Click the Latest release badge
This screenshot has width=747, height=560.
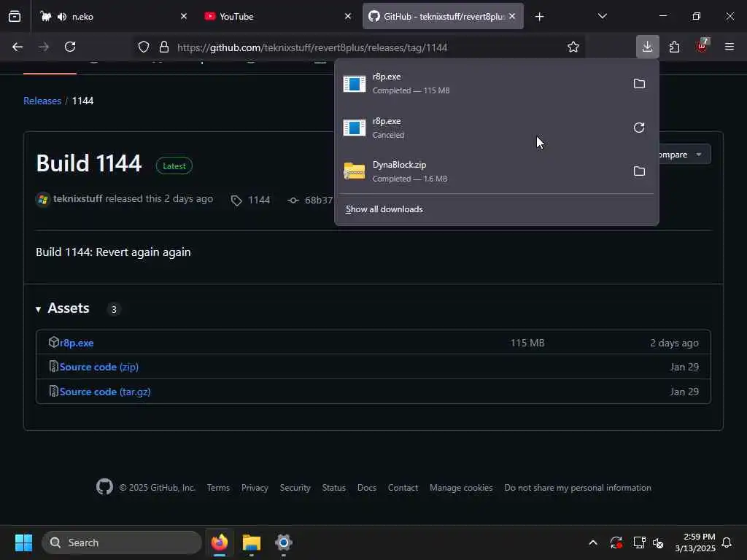[174, 166]
